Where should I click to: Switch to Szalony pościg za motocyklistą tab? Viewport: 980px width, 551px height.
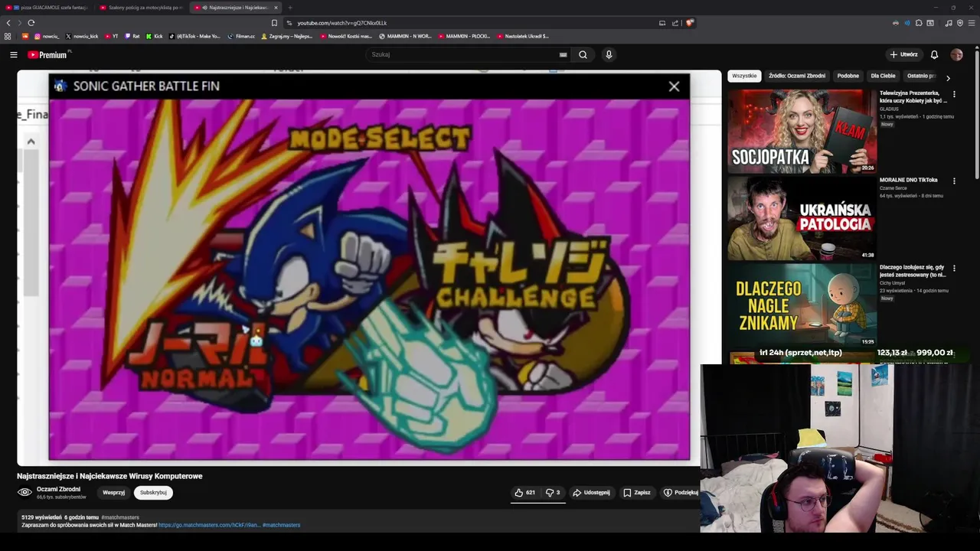(x=142, y=8)
